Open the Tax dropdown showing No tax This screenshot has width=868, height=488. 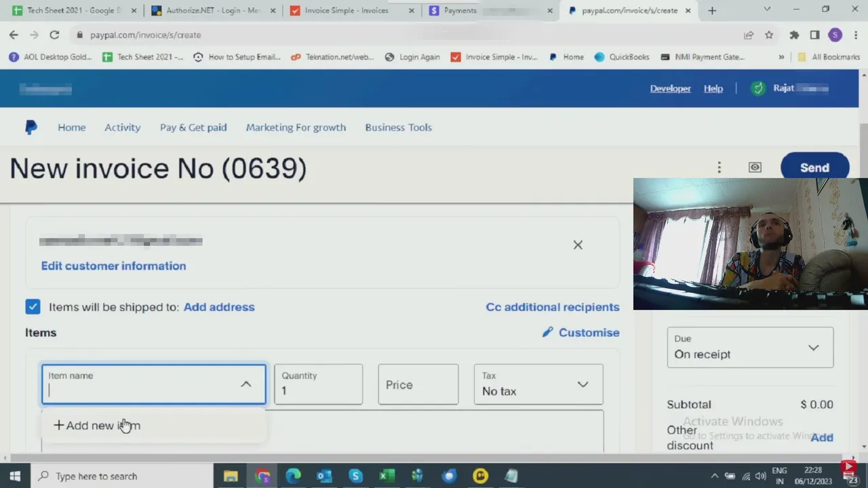[538, 384]
